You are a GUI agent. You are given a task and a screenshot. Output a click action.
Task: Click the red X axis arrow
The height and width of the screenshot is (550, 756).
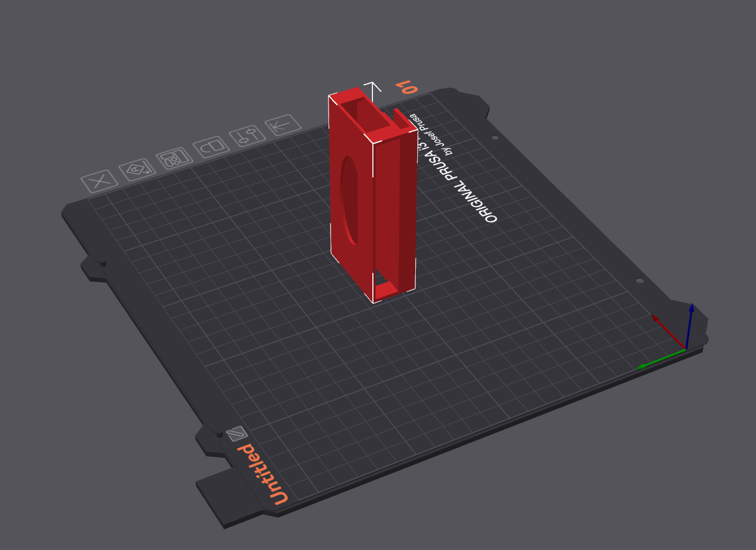coord(669,332)
